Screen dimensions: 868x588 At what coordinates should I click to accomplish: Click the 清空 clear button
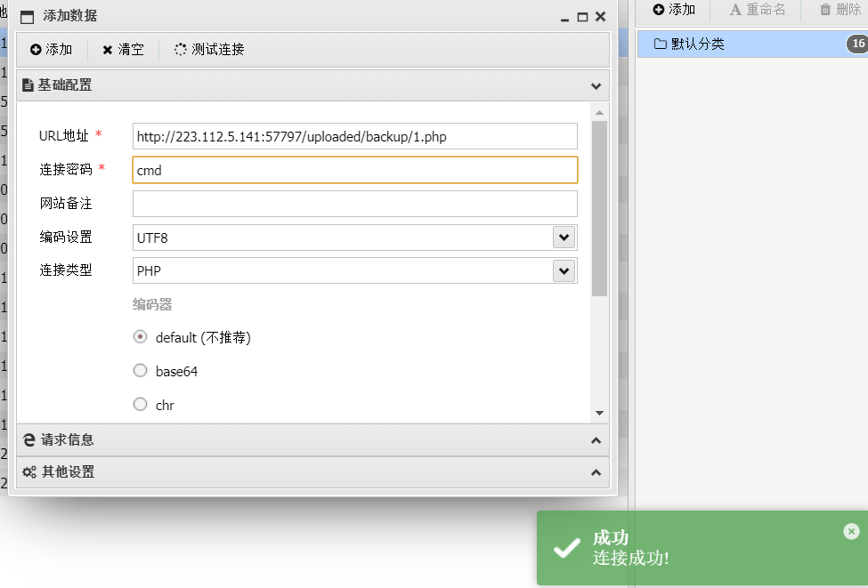pyautogui.click(x=123, y=50)
